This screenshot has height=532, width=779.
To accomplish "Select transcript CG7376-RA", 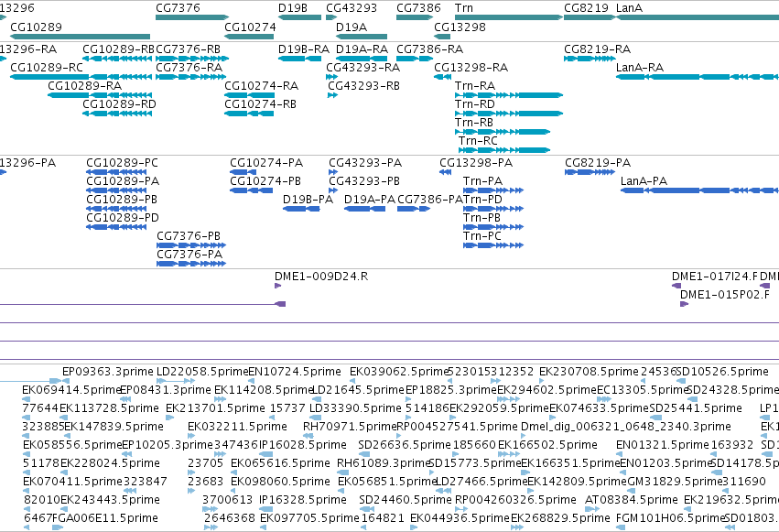I will [190, 77].
